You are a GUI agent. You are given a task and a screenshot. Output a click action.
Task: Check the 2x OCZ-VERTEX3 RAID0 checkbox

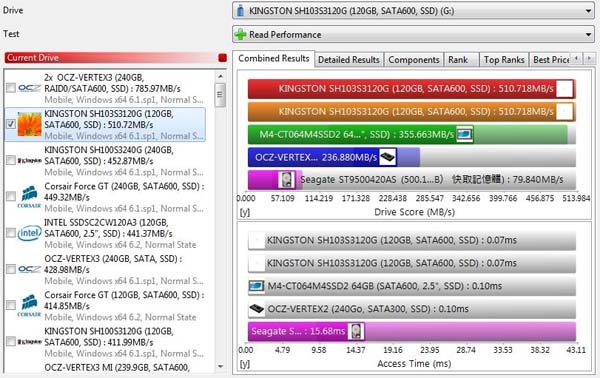[11, 88]
